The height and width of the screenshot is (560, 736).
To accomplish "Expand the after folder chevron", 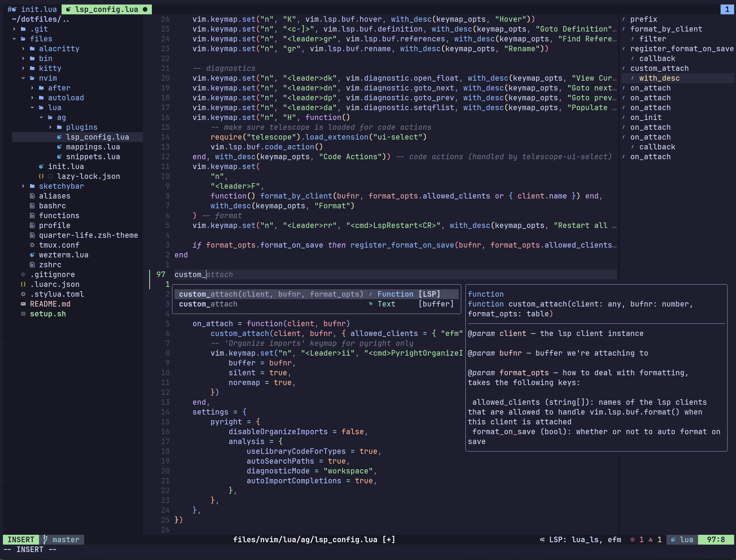I will pyautogui.click(x=32, y=88).
